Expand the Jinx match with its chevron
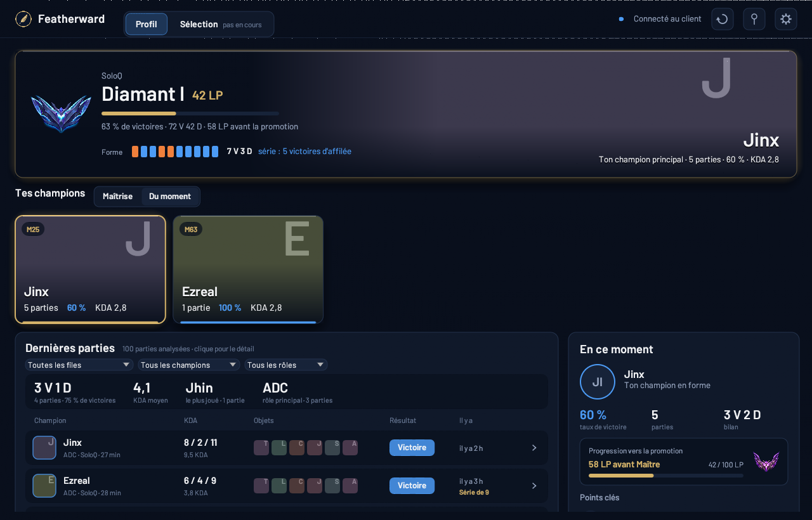Screen dimensions: 812x520 click(x=534, y=448)
